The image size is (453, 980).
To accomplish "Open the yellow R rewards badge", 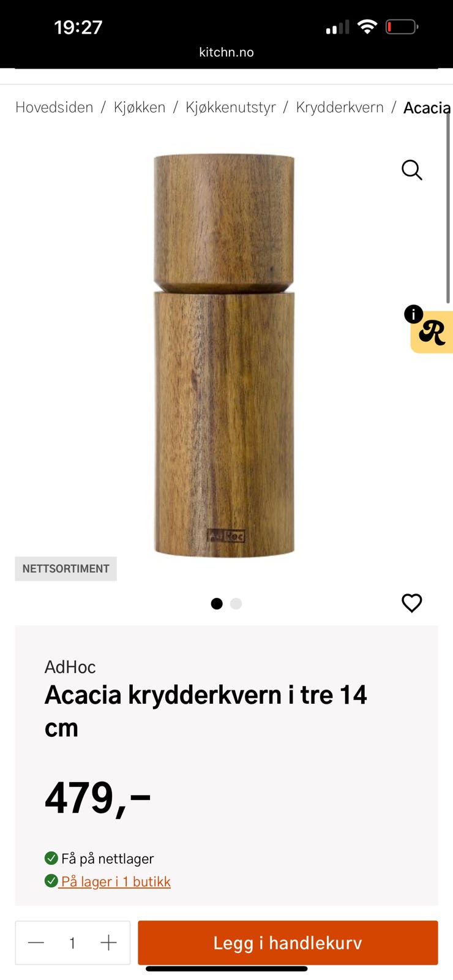I will pos(433,333).
